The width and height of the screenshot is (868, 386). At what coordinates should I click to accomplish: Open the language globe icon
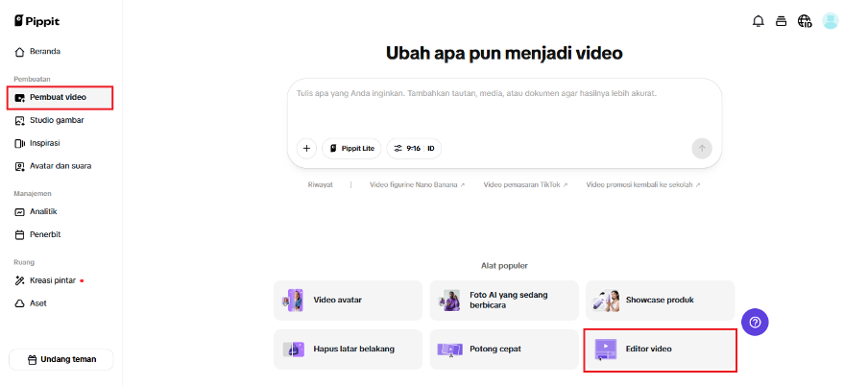(x=805, y=21)
